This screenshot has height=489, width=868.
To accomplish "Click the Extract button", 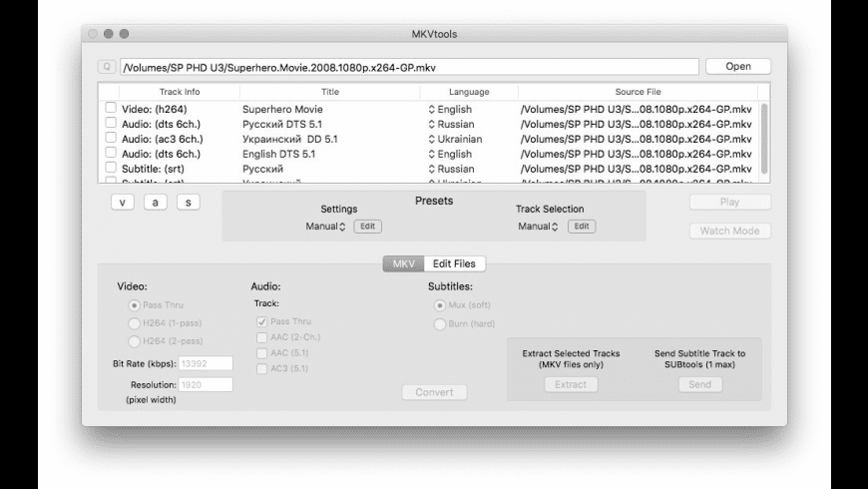I will click(x=571, y=384).
